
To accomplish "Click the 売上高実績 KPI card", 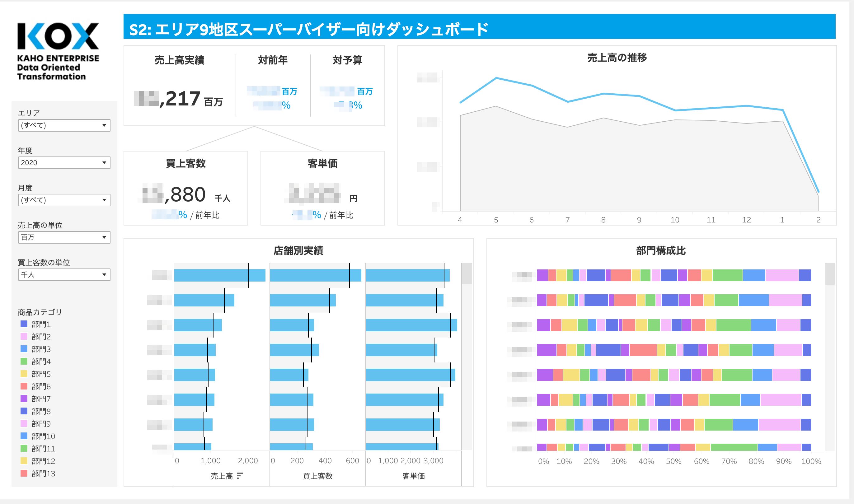I will (180, 82).
